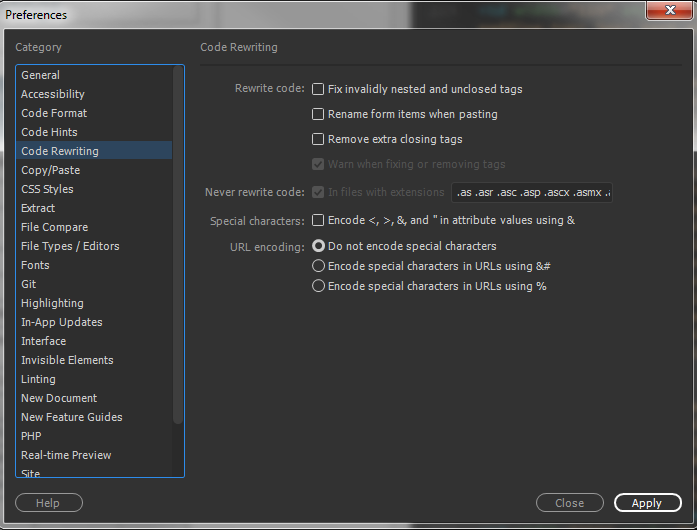This screenshot has height=530, width=697.
Task: Open Invisible Elements preferences
Action: [67, 360]
